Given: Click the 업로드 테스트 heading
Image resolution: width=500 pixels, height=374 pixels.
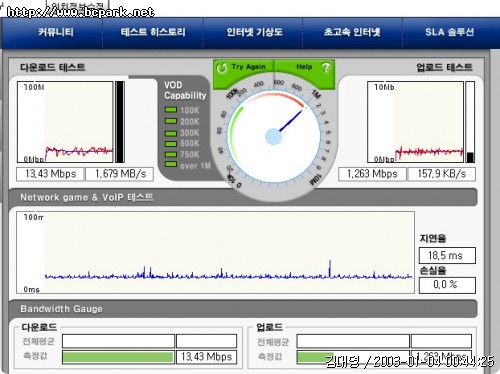Looking at the screenshot, I should pyautogui.click(x=444, y=67).
